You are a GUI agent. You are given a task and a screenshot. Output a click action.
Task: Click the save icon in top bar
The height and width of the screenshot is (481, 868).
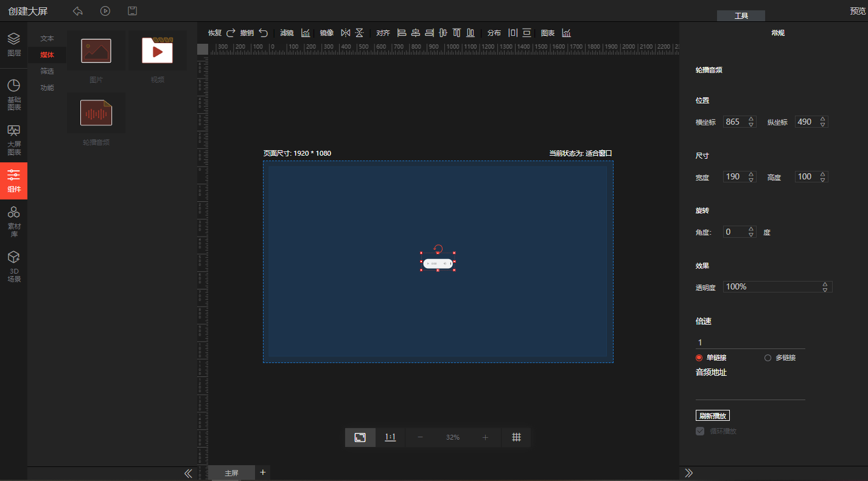(132, 11)
